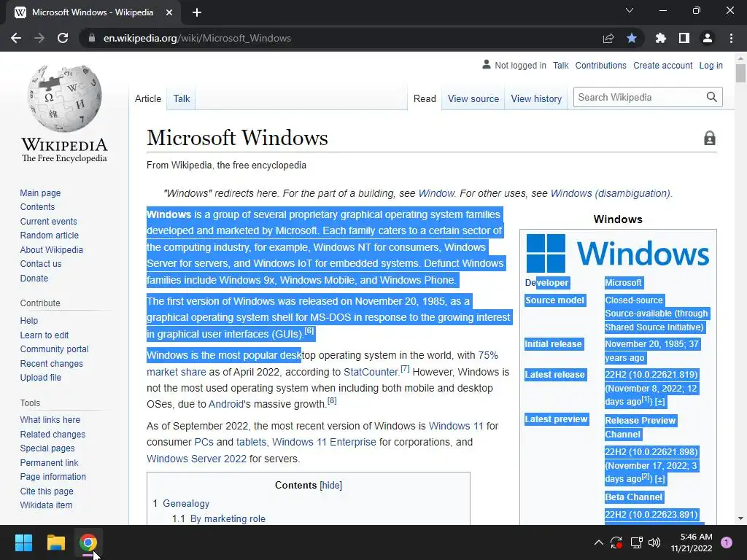This screenshot has height=560, width=747.
Task: Open volume control in tray
Action: pyautogui.click(x=654, y=542)
